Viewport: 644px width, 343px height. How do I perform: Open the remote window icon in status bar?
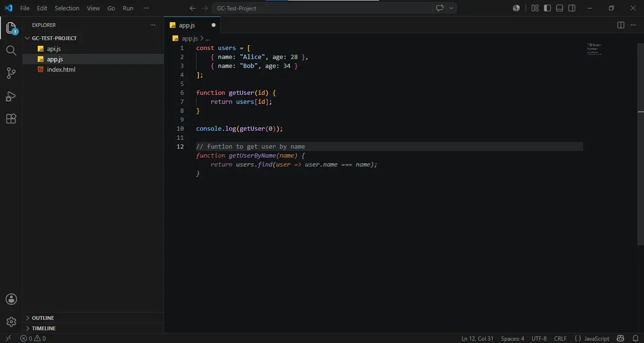(8, 338)
